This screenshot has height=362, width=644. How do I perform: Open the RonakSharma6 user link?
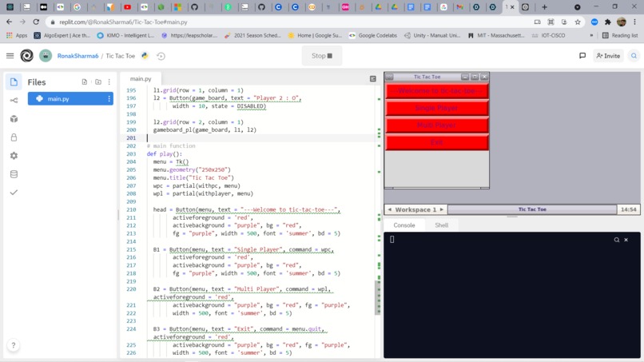click(78, 56)
